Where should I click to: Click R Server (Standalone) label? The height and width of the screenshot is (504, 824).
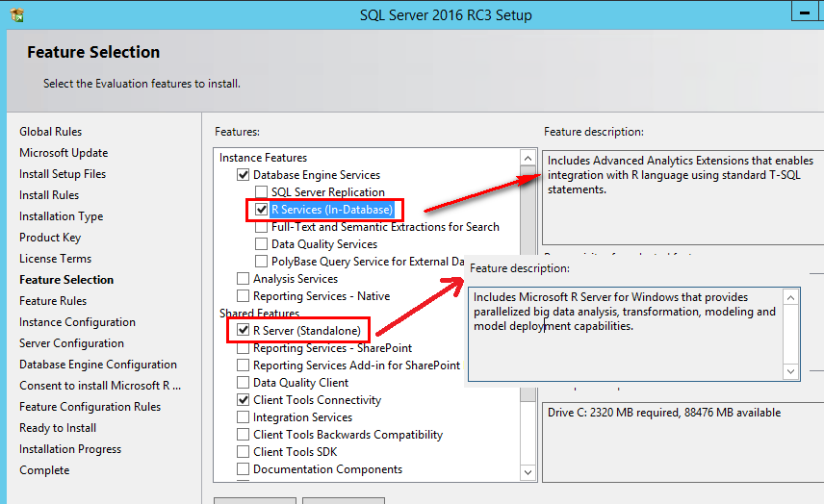coord(307,330)
